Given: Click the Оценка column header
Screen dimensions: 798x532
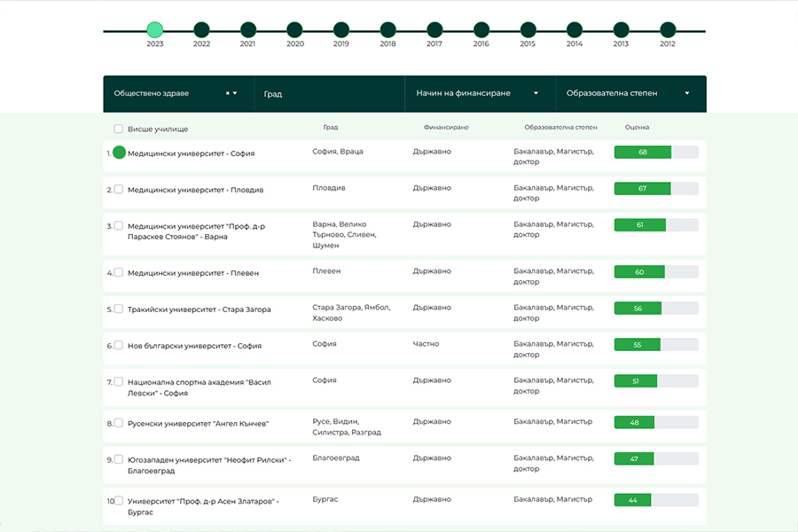Looking at the screenshot, I should point(637,128).
